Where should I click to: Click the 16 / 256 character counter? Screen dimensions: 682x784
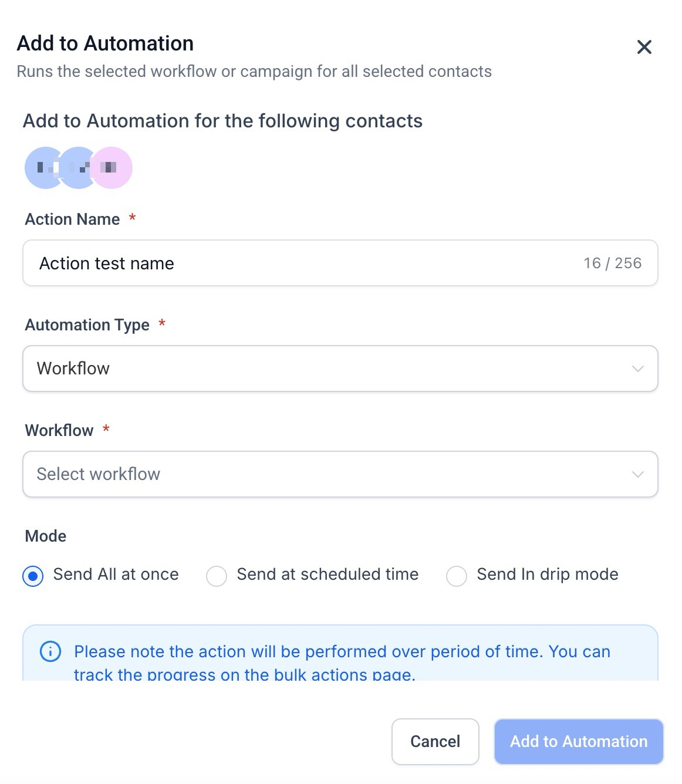pos(612,263)
